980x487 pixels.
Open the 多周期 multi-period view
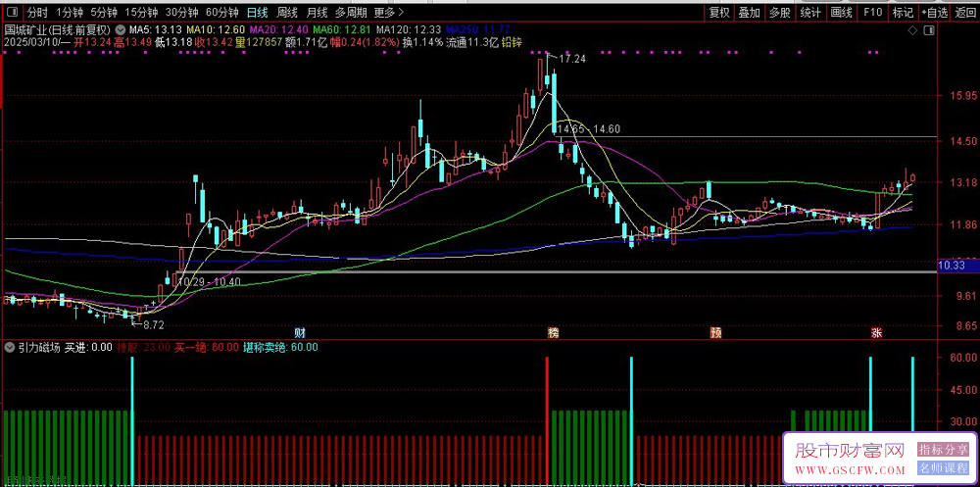[351, 12]
